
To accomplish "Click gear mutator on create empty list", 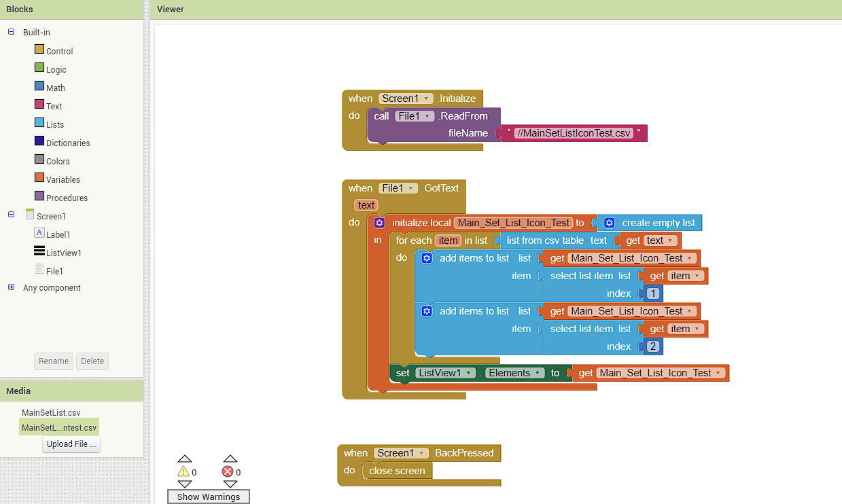I will pyautogui.click(x=610, y=223).
